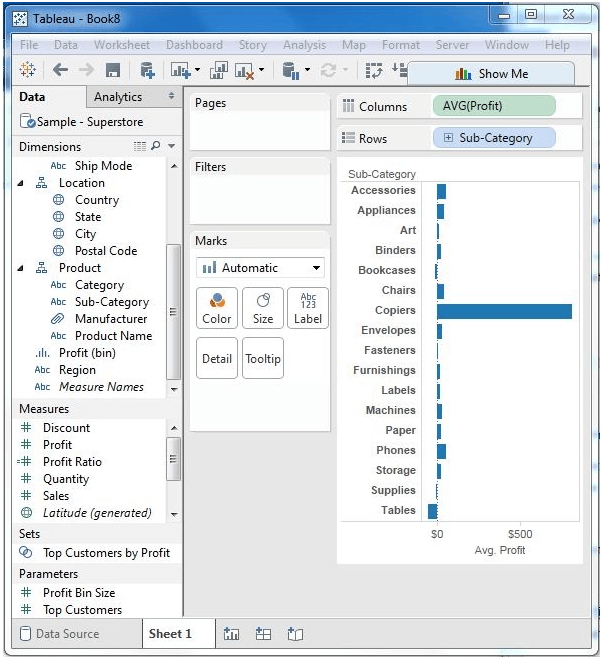This screenshot has height=659, width=604.
Task: Open the Worksheet menu
Action: (x=122, y=45)
